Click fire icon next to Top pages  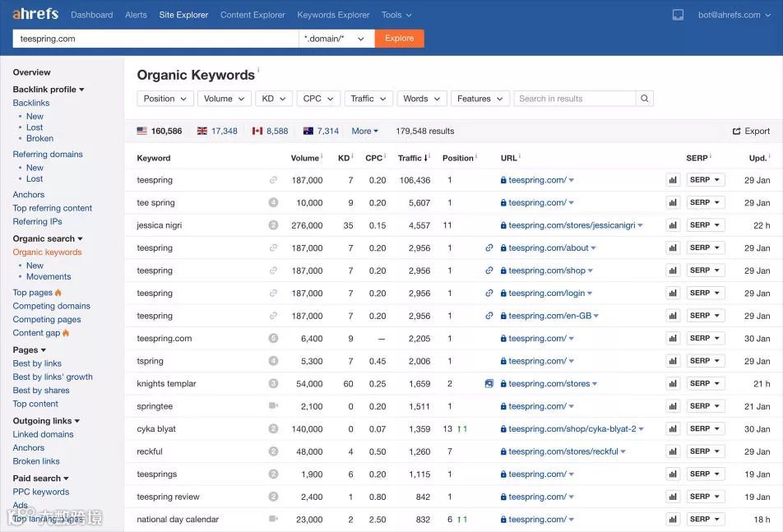pyautogui.click(x=58, y=293)
